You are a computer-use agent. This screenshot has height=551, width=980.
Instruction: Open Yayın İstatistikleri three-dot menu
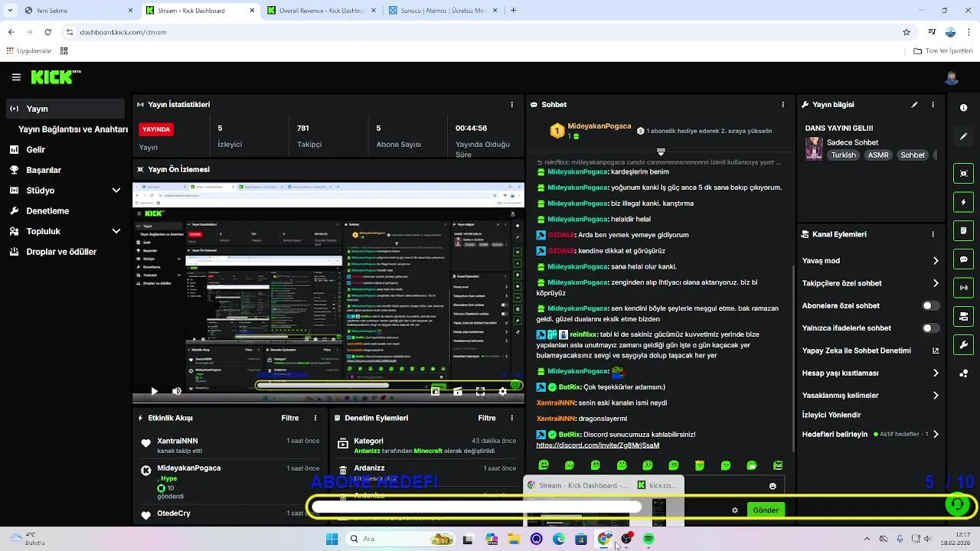click(512, 105)
